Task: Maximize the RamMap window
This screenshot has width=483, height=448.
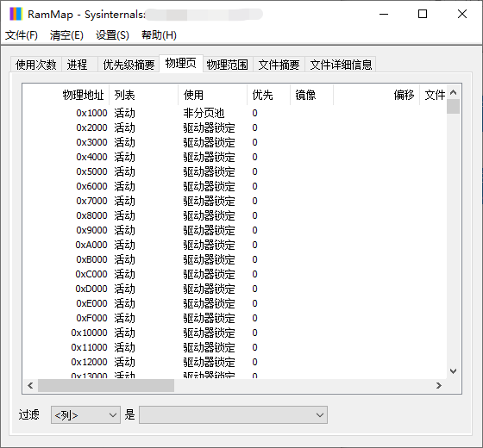Action: tap(423, 14)
